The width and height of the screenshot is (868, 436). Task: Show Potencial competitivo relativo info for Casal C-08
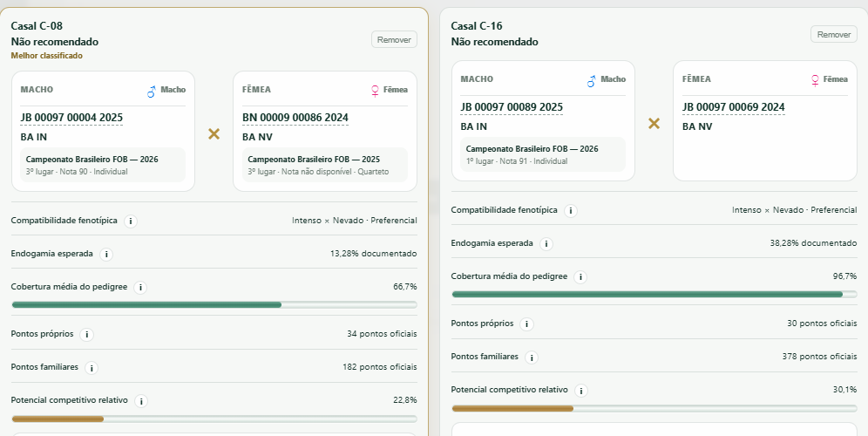tap(141, 401)
